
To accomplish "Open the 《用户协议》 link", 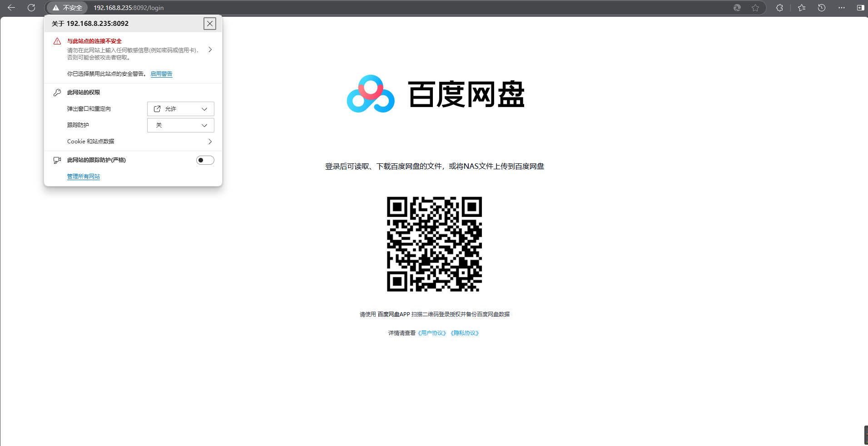I will tap(432, 333).
